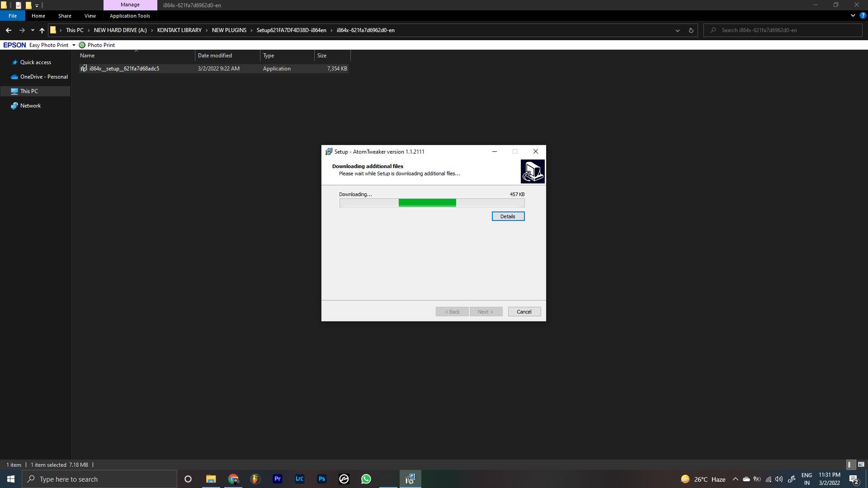Switch to large icons view toggle
Viewport: 868px width, 488px height.
pyautogui.click(x=861, y=465)
